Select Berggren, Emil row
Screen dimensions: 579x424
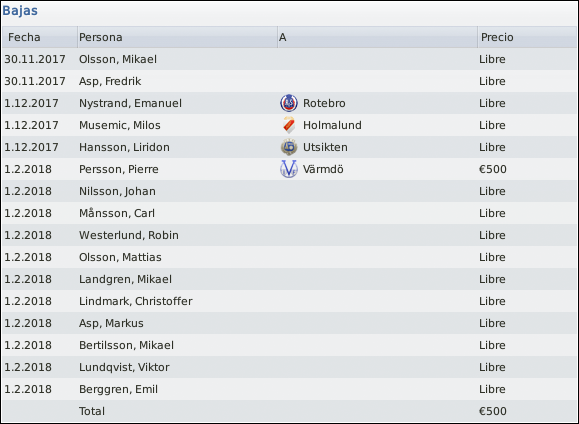tap(290, 389)
